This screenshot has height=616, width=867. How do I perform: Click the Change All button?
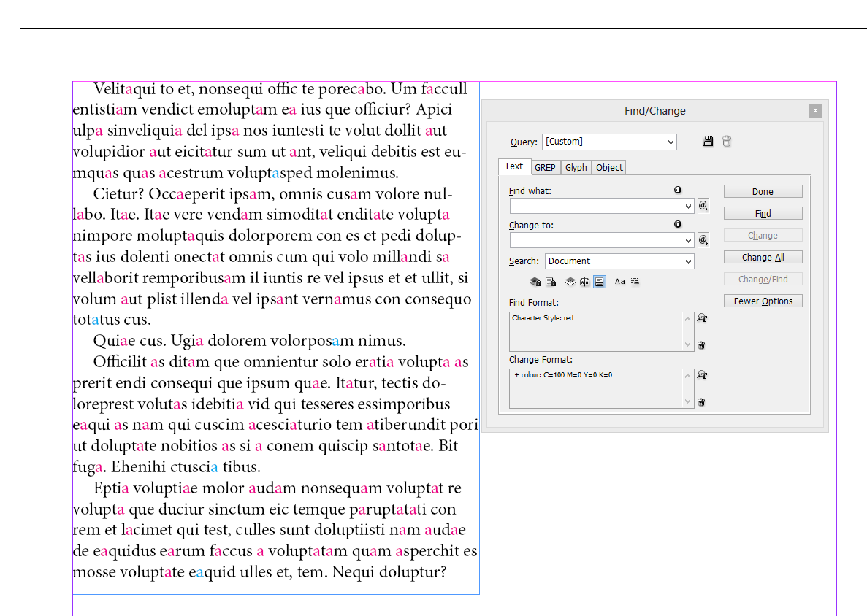coord(763,258)
